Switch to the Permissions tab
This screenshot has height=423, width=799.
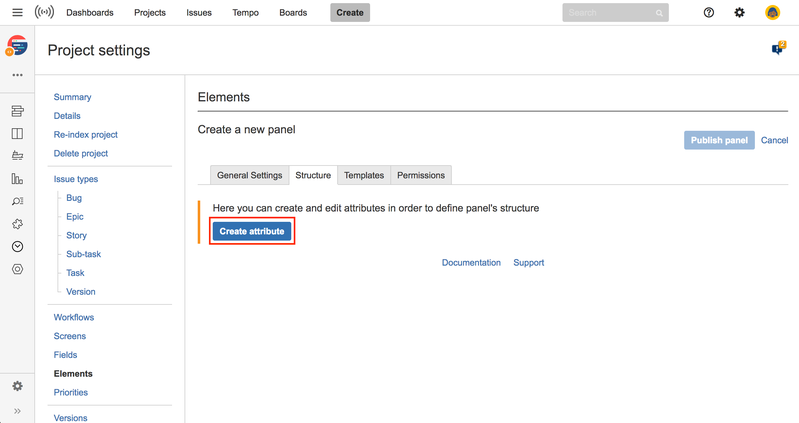(x=420, y=175)
